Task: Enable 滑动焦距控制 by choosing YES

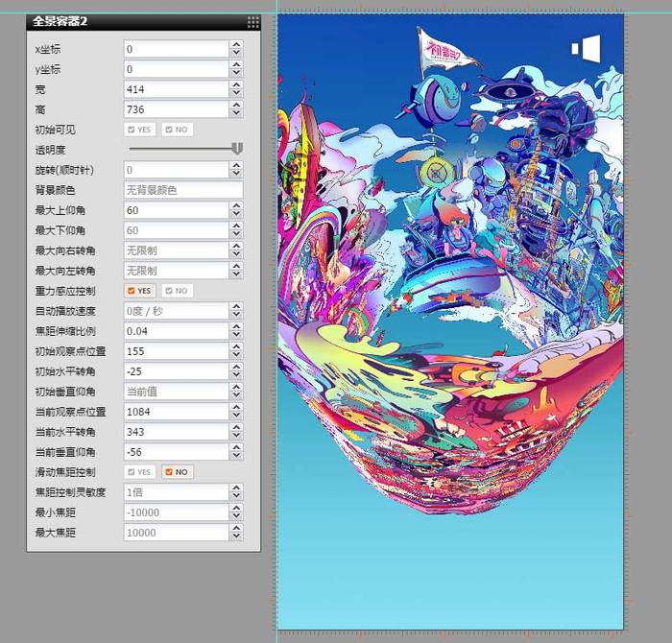Action: pos(140,472)
